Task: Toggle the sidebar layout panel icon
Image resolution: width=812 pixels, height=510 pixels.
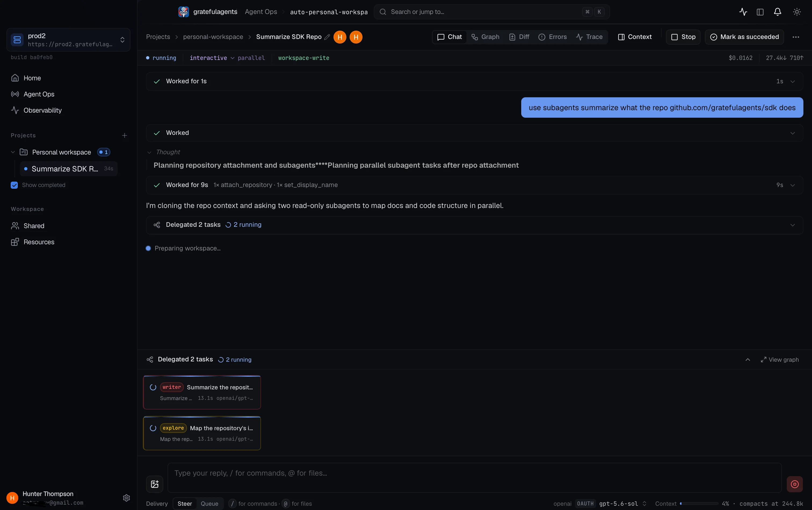Action: (x=760, y=12)
